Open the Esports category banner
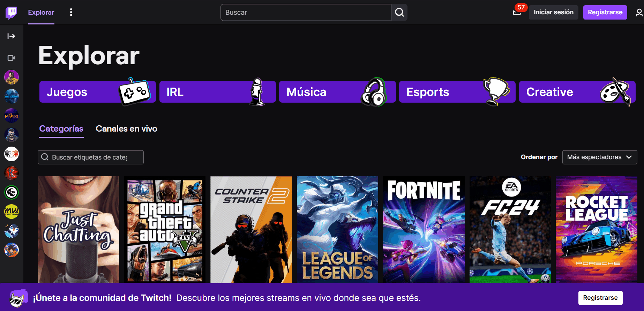 [457, 92]
